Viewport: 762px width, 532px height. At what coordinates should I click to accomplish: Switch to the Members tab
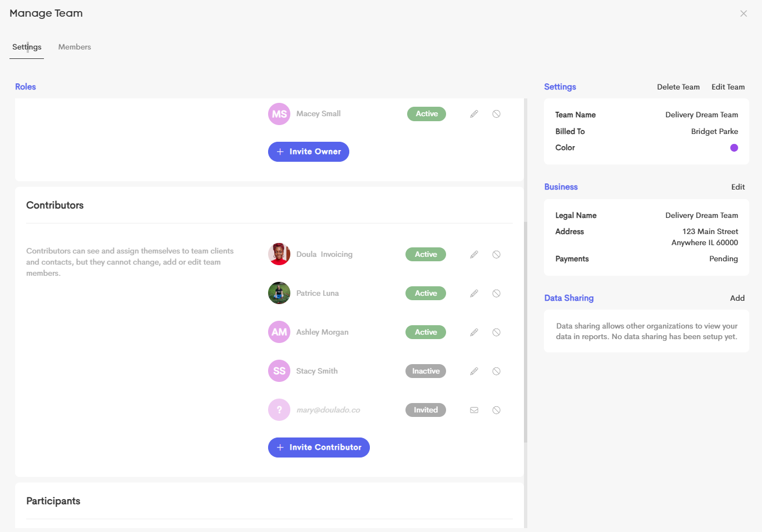[x=75, y=47]
